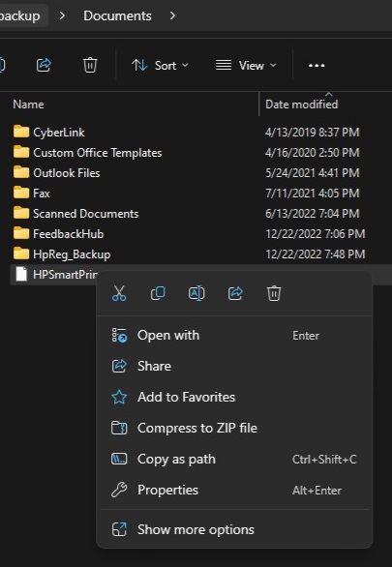Image resolution: width=392 pixels, height=567 pixels.
Task: Open the Sort dropdown
Action: (161, 66)
